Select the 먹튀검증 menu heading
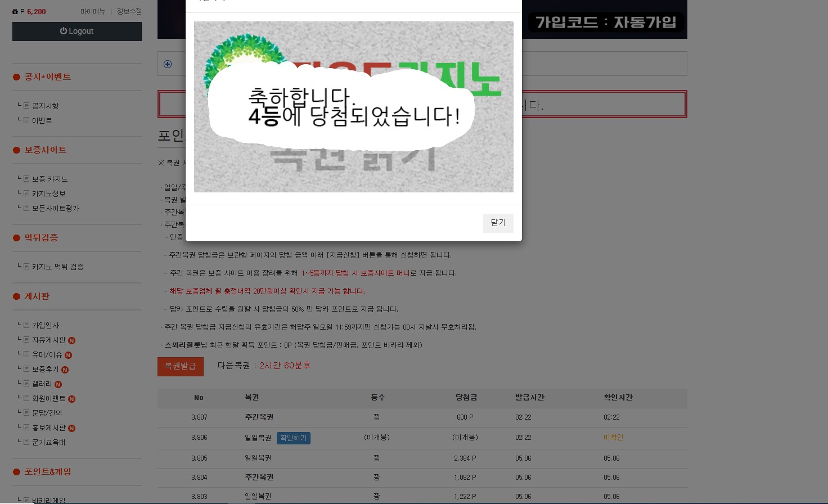The height and width of the screenshot is (504, 828). [x=41, y=238]
